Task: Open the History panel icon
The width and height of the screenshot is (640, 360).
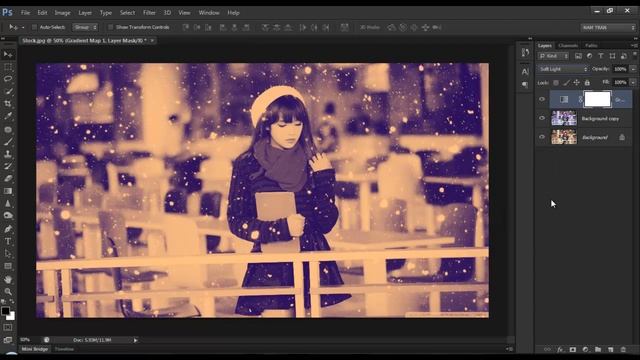Action: 525,52
